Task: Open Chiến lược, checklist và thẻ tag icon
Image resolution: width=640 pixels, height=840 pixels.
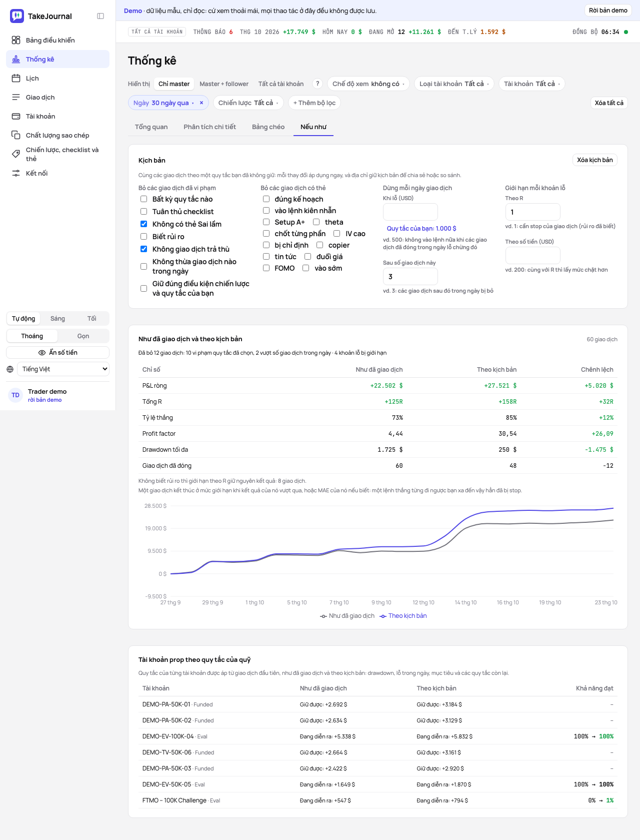Action: click(16, 154)
